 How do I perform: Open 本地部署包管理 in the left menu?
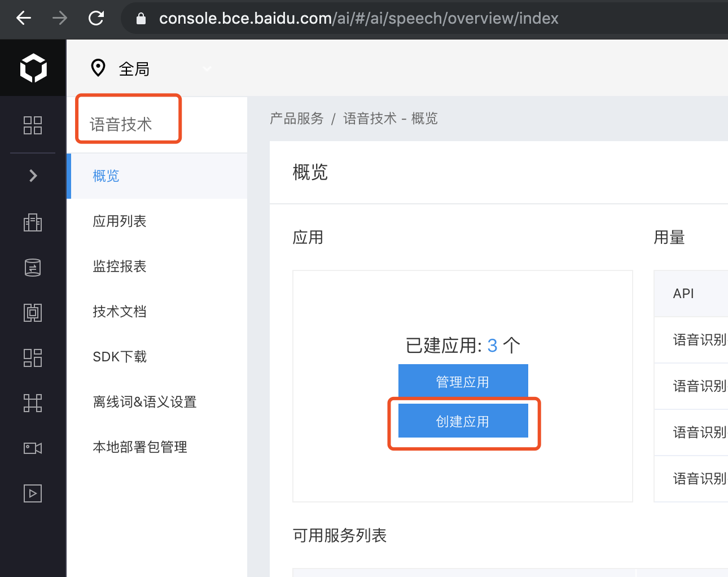[x=157, y=447]
